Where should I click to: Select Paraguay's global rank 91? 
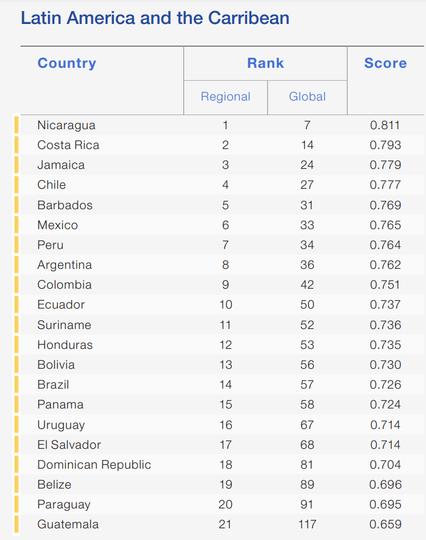306,505
